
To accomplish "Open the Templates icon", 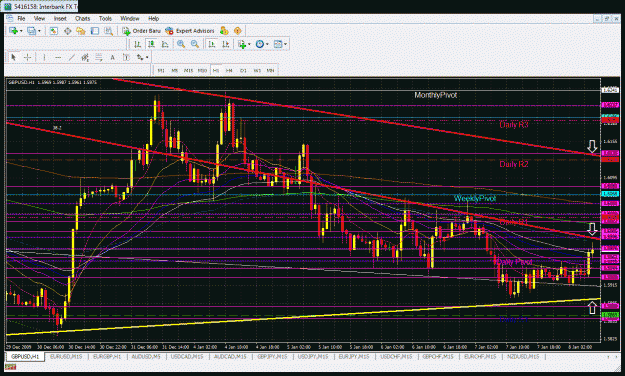I will tap(278, 44).
